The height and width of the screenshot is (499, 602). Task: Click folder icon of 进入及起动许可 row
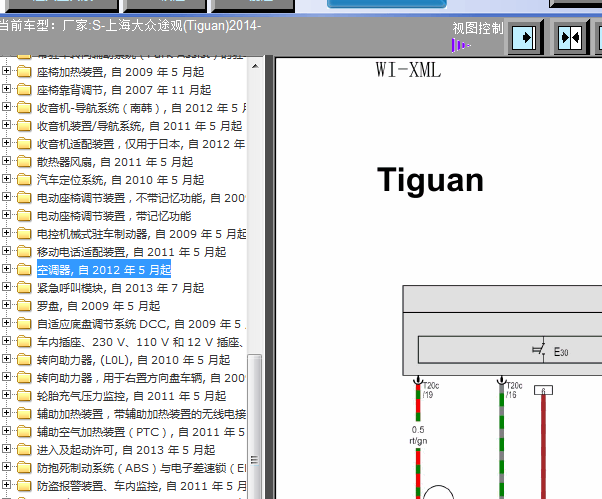point(24,450)
